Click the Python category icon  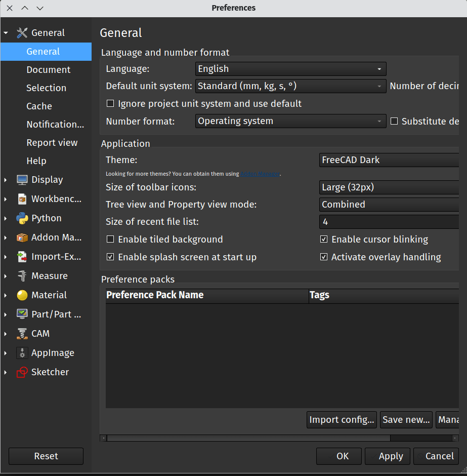pos(21,218)
